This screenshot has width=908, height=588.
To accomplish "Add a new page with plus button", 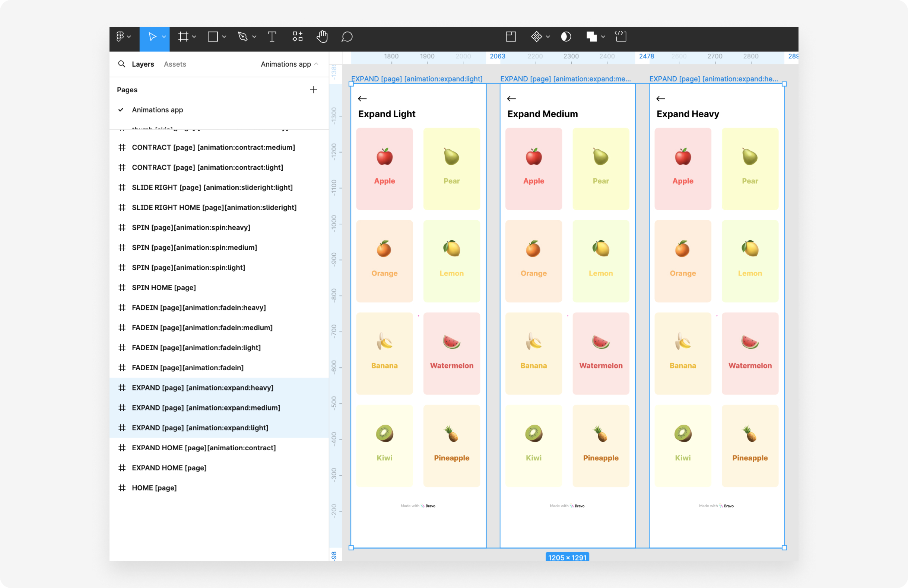I will click(313, 90).
